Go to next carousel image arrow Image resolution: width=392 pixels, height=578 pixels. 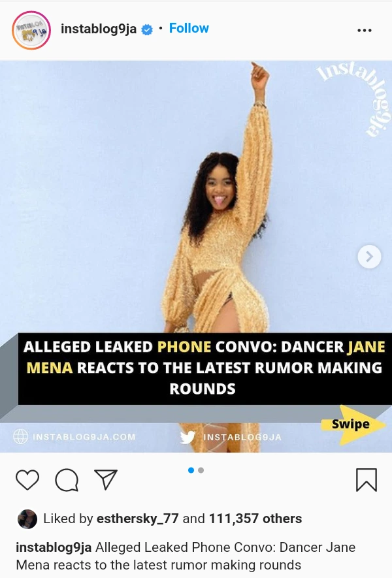tap(369, 257)
